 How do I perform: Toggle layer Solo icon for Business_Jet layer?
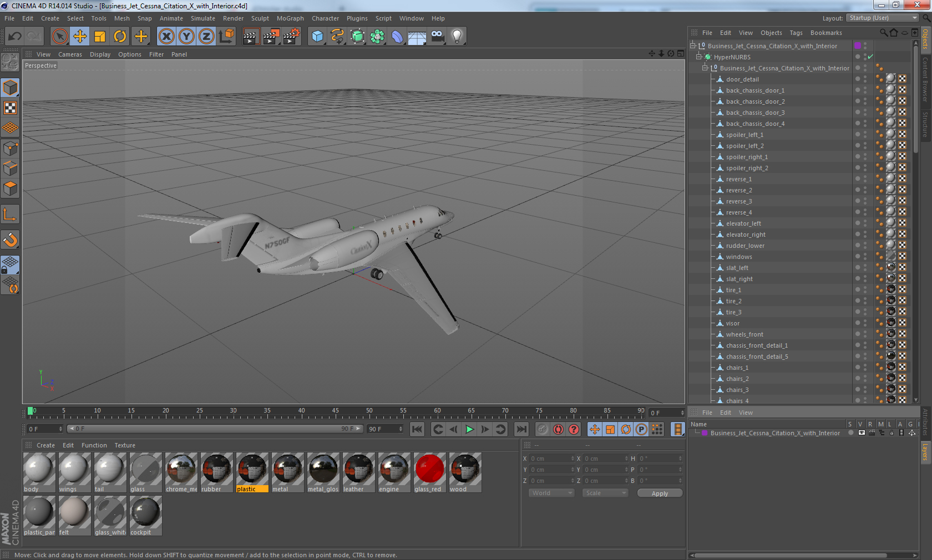850,433
